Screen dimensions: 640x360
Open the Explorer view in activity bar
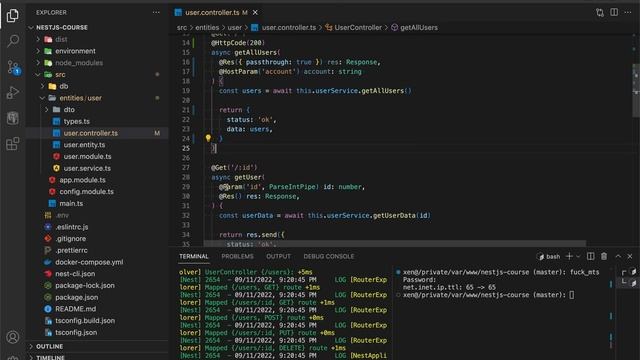(13, 16)
